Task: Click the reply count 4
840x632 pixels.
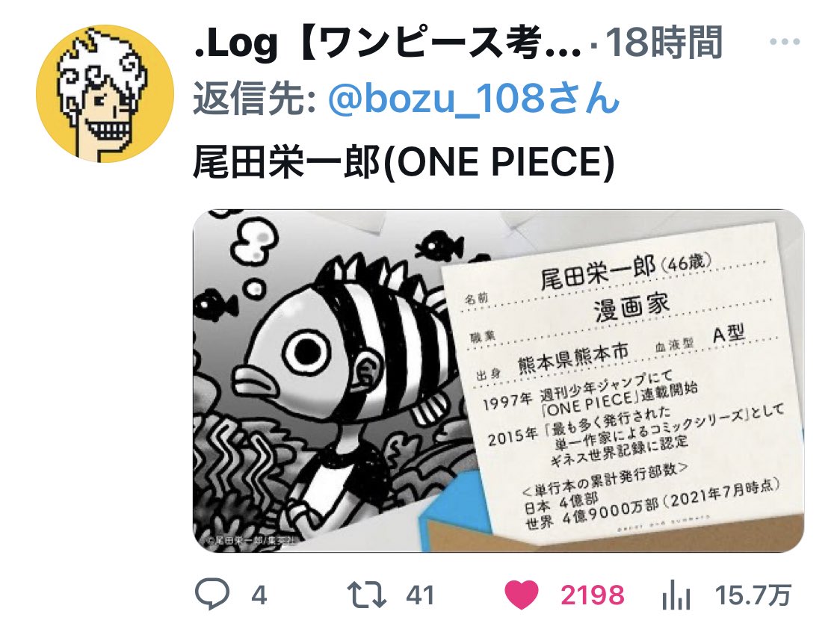Action: coord(259,595)
